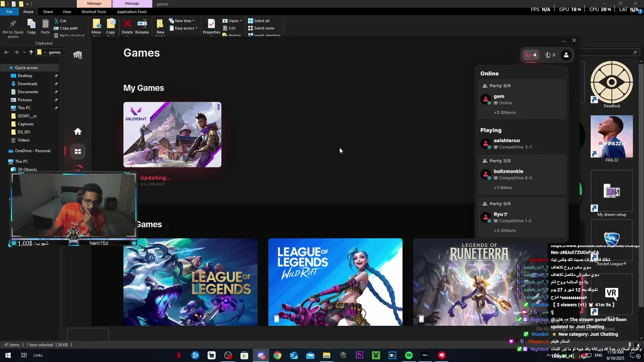Image resolution: width=644 pixels, height=362 pixels.
Task: Click Copy path in Clipboard group
Action: click(x=65, y=28)
